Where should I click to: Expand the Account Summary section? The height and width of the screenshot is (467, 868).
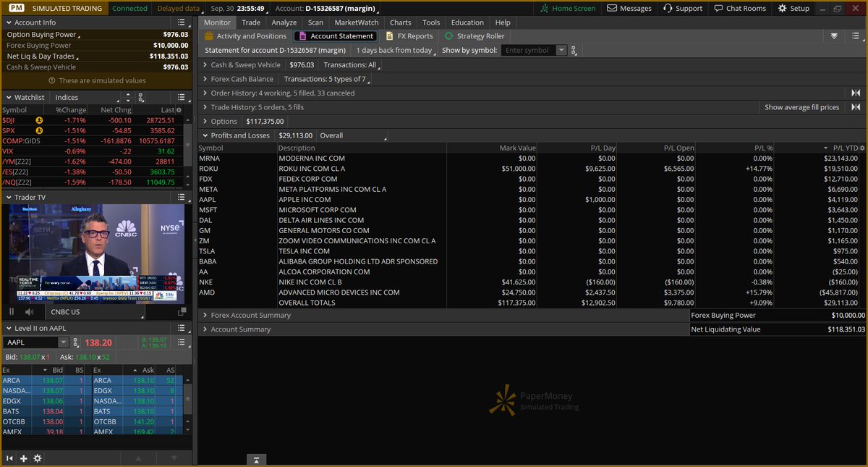[x=205, y=329]
